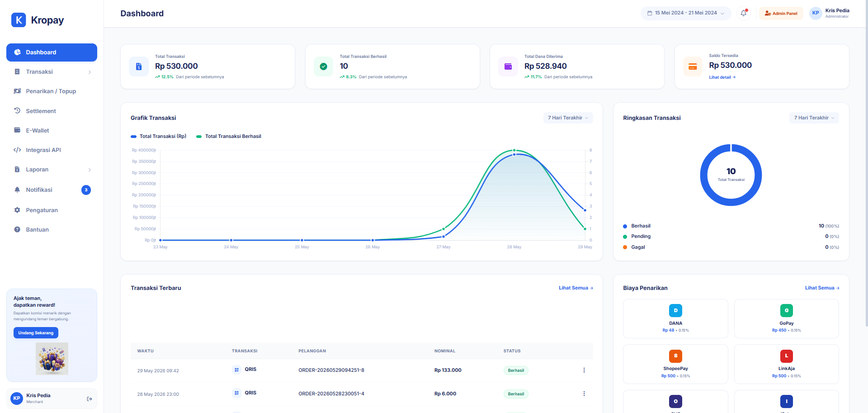Click the page vertical scrollbar
The image size is (868, 413).
(x=866, y=163)
